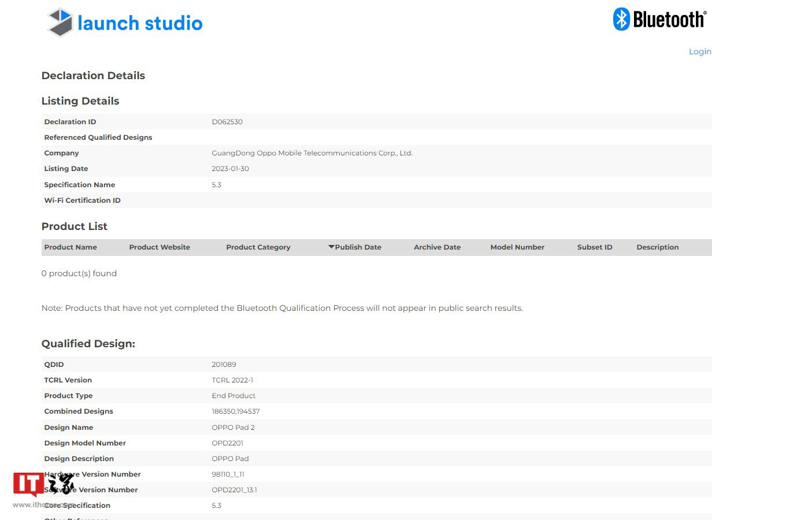Select the Declaration ID value D062530
Screen dimensions: 812x520
coord(227,122)
